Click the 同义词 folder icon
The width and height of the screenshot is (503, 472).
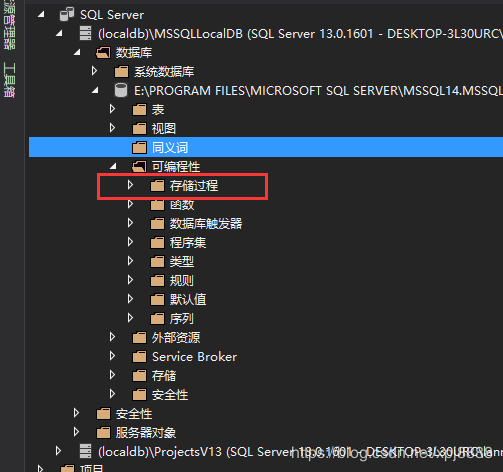click(139, 147)
